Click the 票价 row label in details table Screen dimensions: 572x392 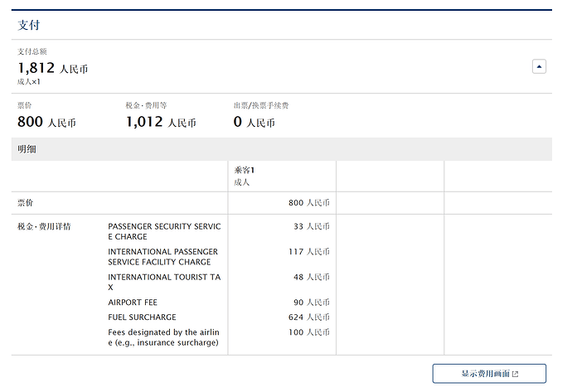26,203
